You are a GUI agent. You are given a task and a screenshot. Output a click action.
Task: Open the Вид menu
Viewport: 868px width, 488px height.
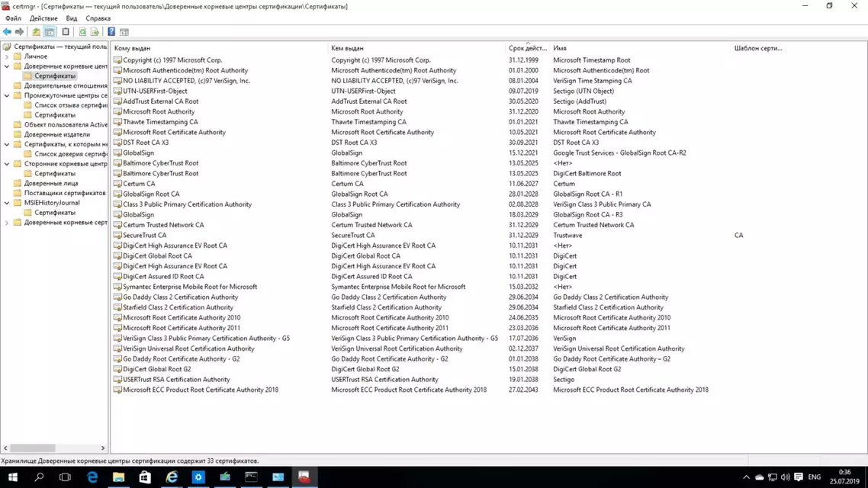[x=72, y=18]
